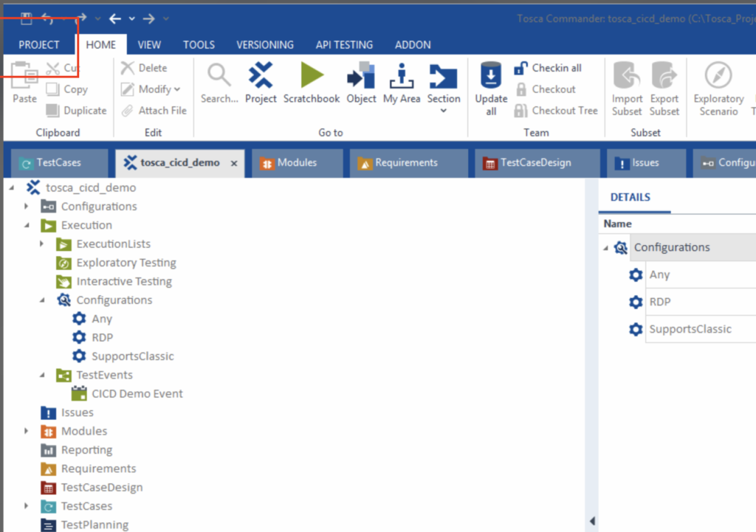756x532 pixels.
Task: Click the Paste clipboard button
Action: [24, 83]
